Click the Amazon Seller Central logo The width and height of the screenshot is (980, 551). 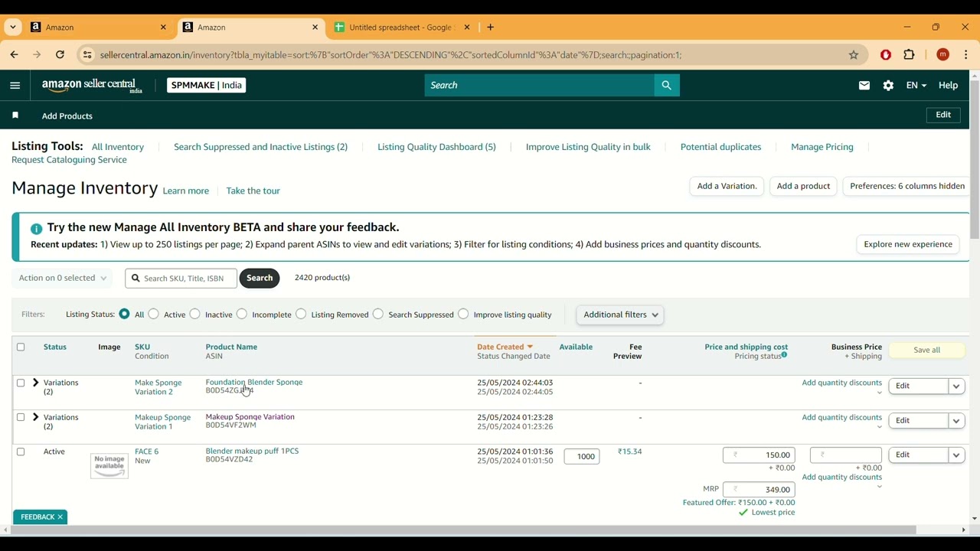click(x=92, y=86)
